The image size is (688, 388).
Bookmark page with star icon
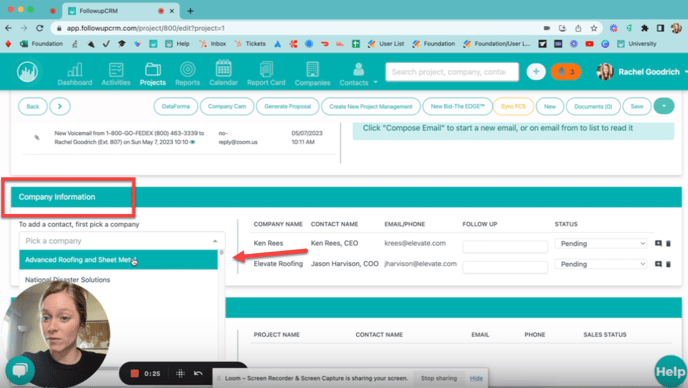[x=594, y=28]
